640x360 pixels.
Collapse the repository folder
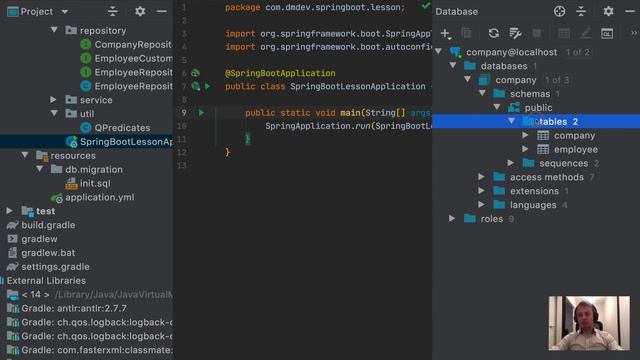54,30
